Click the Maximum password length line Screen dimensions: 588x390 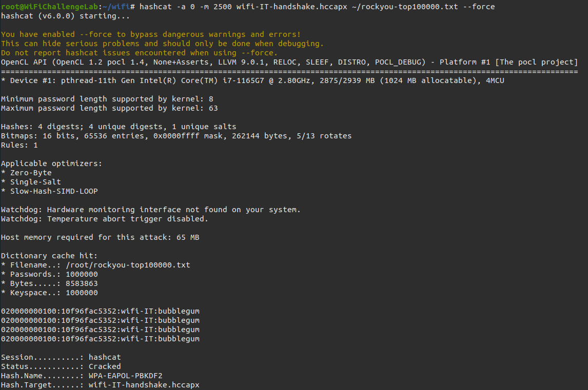coord(109,108)
